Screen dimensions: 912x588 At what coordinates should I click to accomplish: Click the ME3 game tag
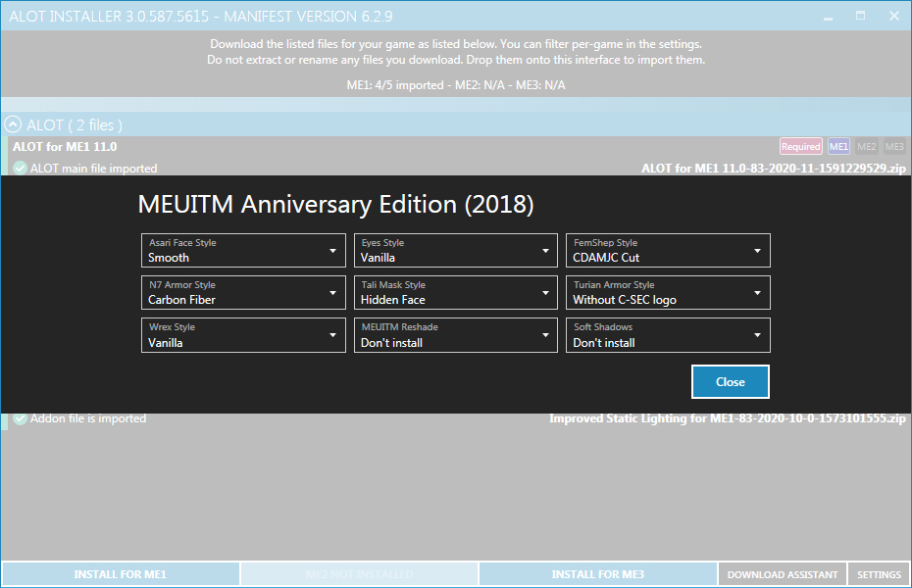coord(894,146)
